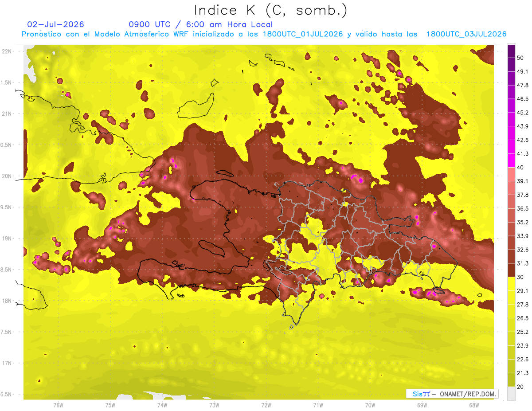Select the "1800UTC_03JUL2026" valid-until timestamp
The height and width of the screenshot is (411, 532).
click(466, 34)
